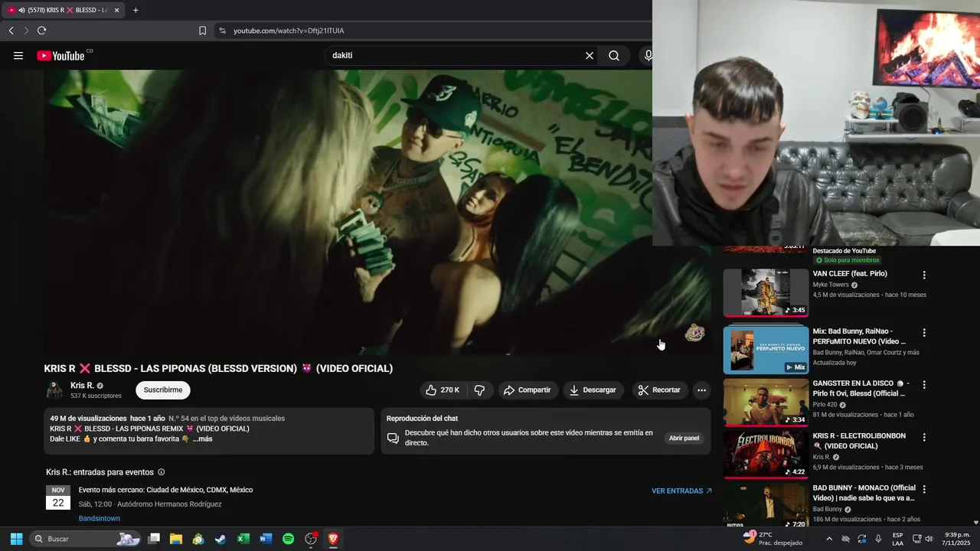980x551 pixels.
Task: Open options for KRIS R - ELECTROLIBONBON
Action: pos(924,437)
